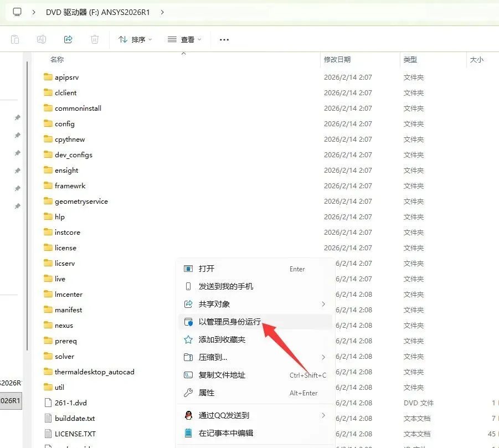
Task: Choose 以管理员身份运行 in context menu
Action: [255, 322]
